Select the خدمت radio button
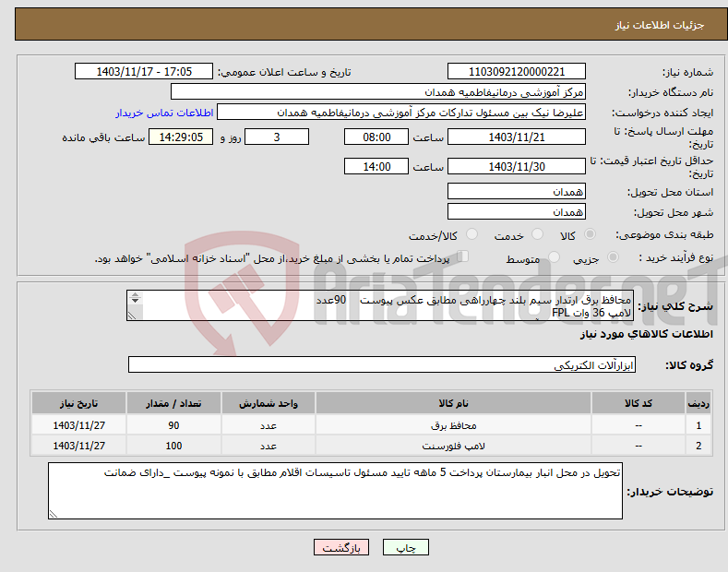 pos(537,234)
